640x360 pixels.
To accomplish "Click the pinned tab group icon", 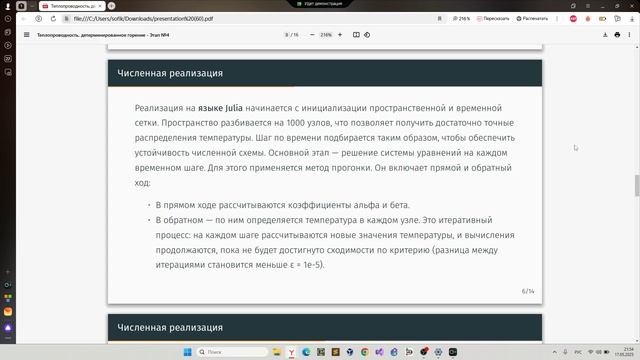I will 21,6.
